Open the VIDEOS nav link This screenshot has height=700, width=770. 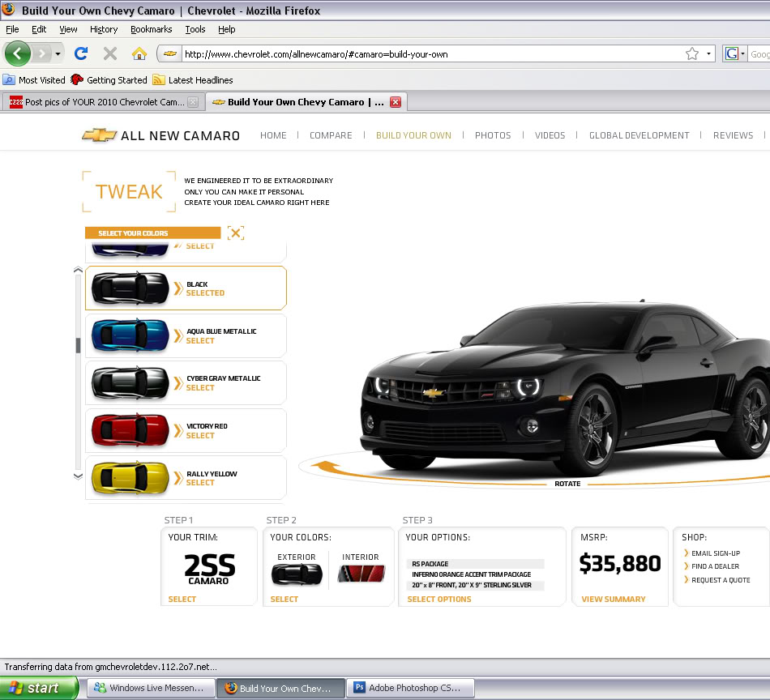pos(550,135)
